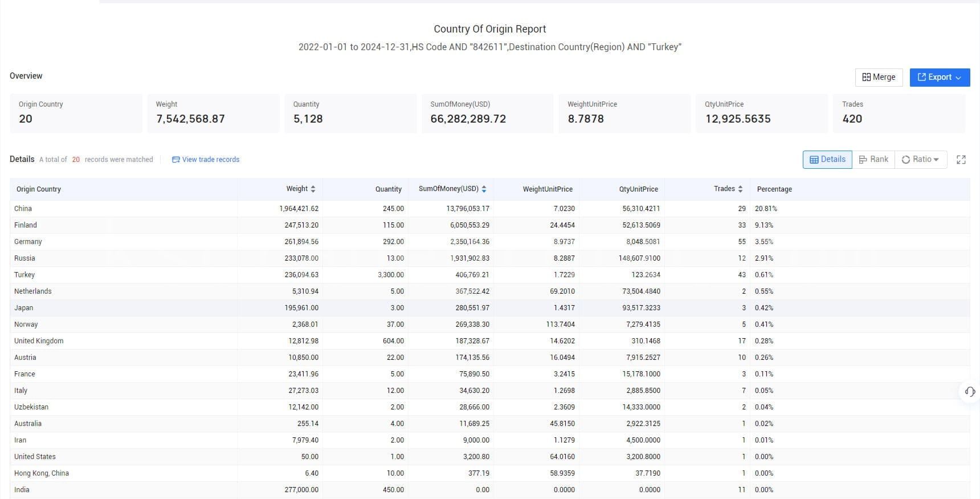
Task: Switch to the Rank view
Action: [873, 160]
